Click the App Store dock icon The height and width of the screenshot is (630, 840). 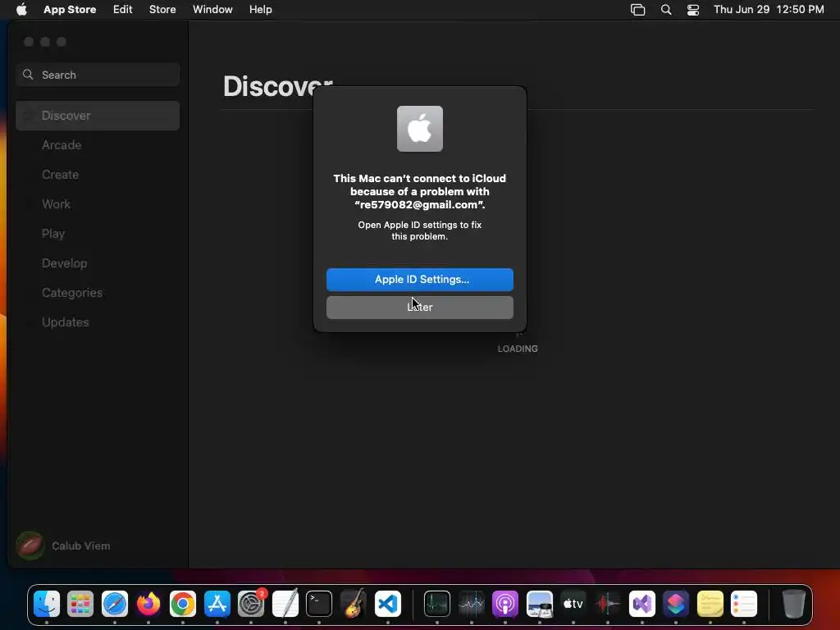(217, 604)
